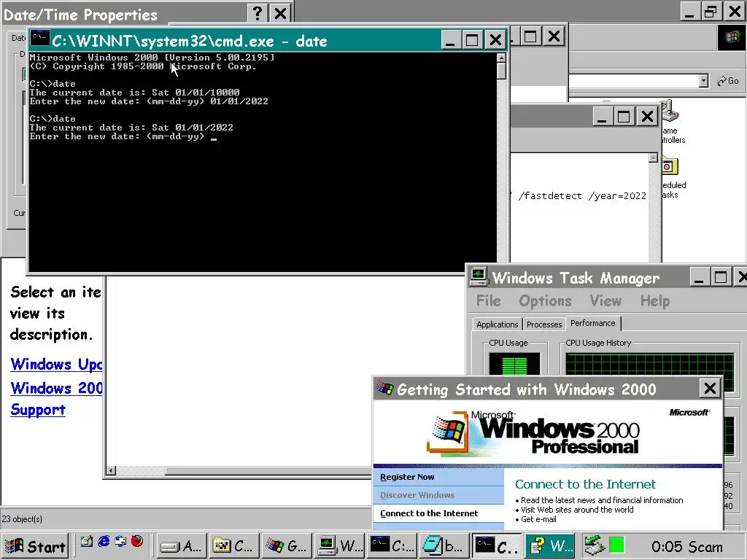Open the Options menu in Task Manager

coord(545,301)
